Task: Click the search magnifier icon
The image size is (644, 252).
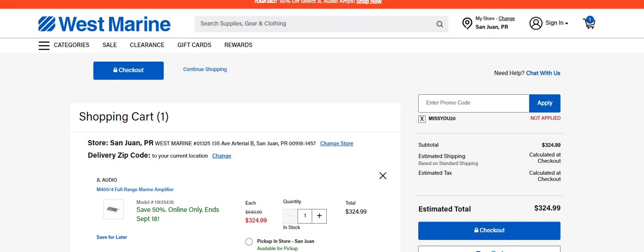Action: (440, 24)
